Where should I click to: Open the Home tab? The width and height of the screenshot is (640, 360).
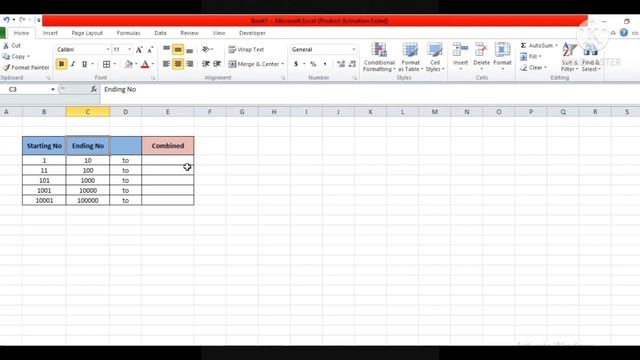tap(21, 33)
